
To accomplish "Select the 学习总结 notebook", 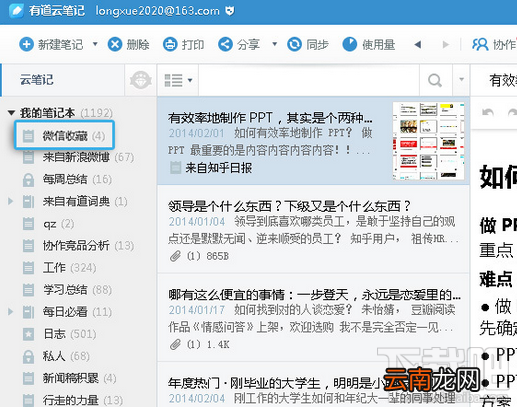I will pyautogui.click(x=67, y=290).
